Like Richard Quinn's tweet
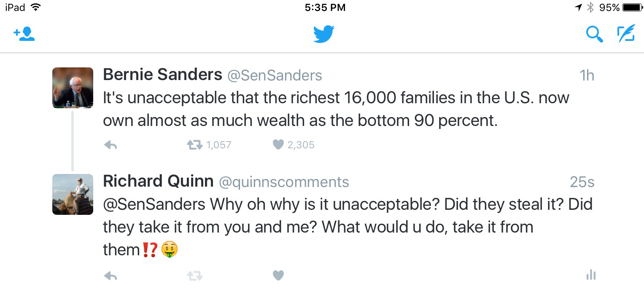 (x=278, y=276)
